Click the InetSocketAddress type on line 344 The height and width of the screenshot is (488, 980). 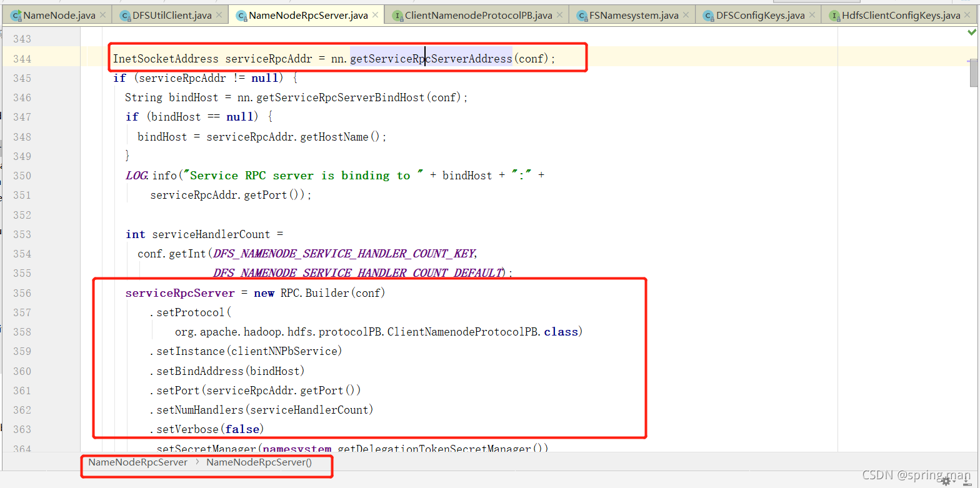click(x=166, y=59)
